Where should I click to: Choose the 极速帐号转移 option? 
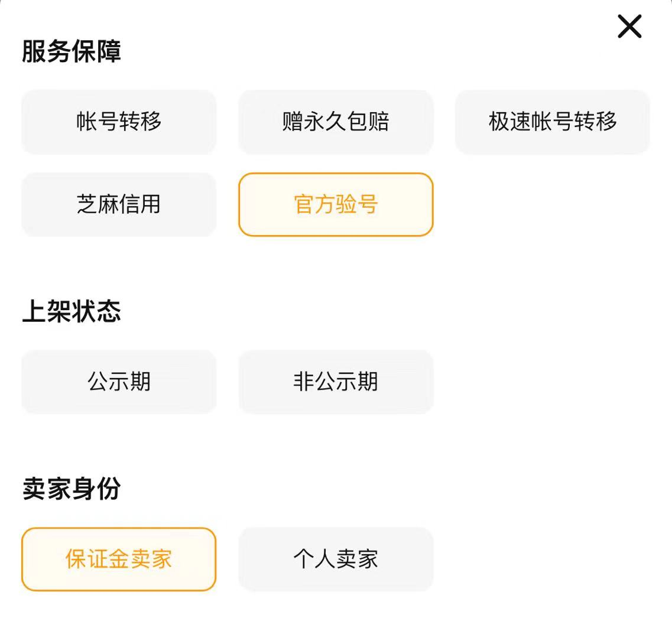pos(553,122)
